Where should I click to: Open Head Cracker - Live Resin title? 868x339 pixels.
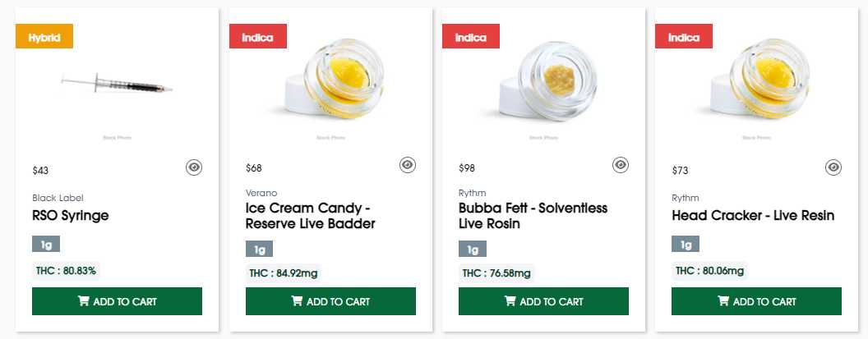point(753,216)
